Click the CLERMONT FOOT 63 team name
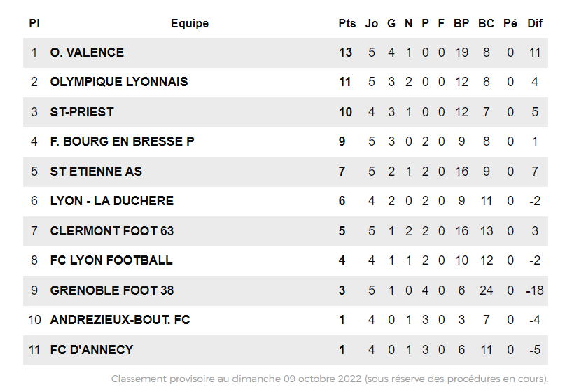The width and height of the screenshot is (565, 392). tap(111, 231)
